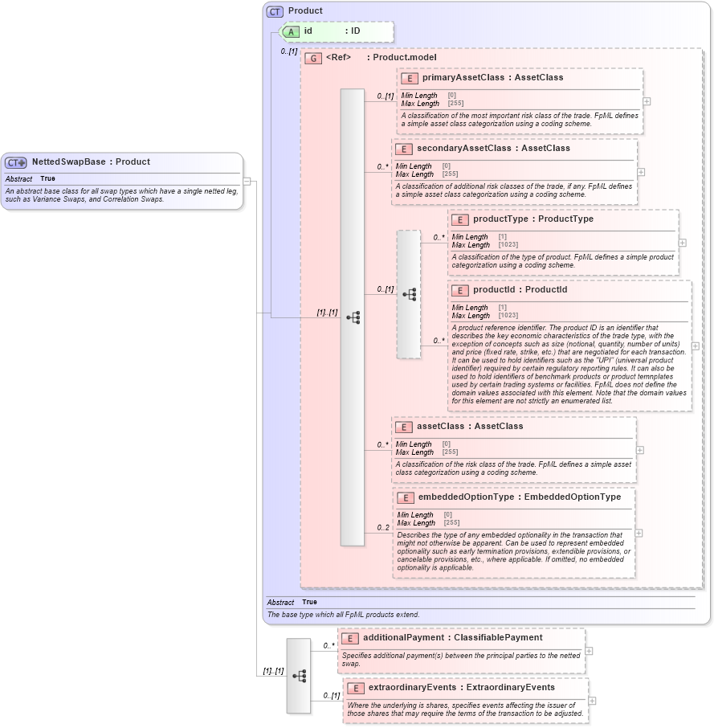Select the secondaryAssetClass element header
This screenshot has height=728, width=714.
pyautogui.click(x=474, y=149)
